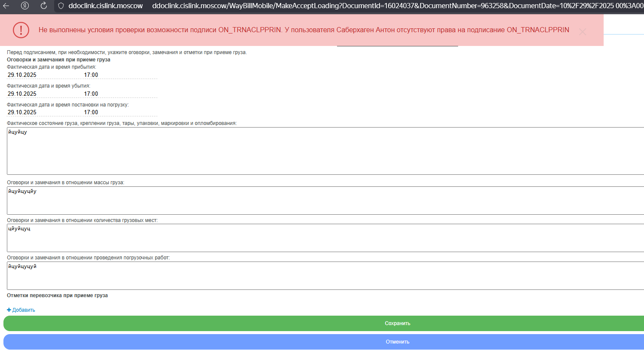Edit the loading placement time field

120,112
